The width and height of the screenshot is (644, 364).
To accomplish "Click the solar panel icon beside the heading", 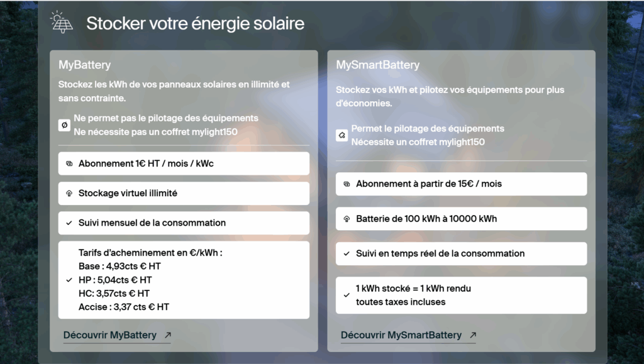I will [62, 22].
